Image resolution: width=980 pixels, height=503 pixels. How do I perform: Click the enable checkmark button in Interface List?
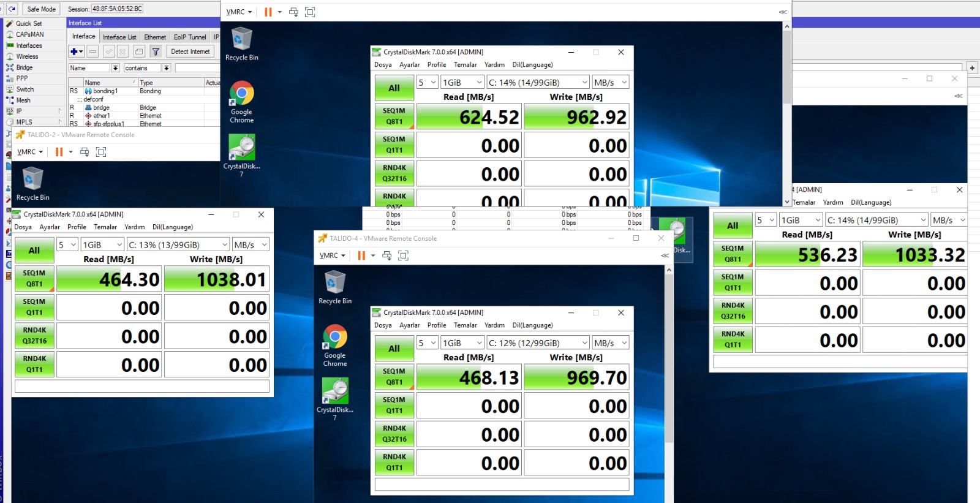(x=109, y=51)
